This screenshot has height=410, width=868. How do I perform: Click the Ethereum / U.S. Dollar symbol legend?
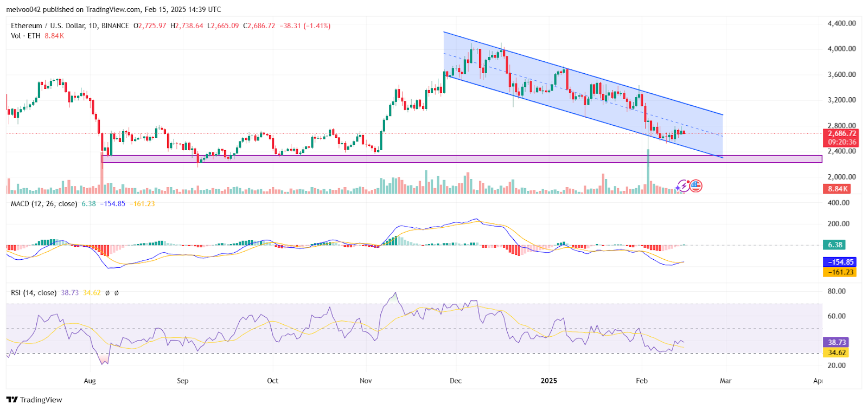click(x=70, y=25)
